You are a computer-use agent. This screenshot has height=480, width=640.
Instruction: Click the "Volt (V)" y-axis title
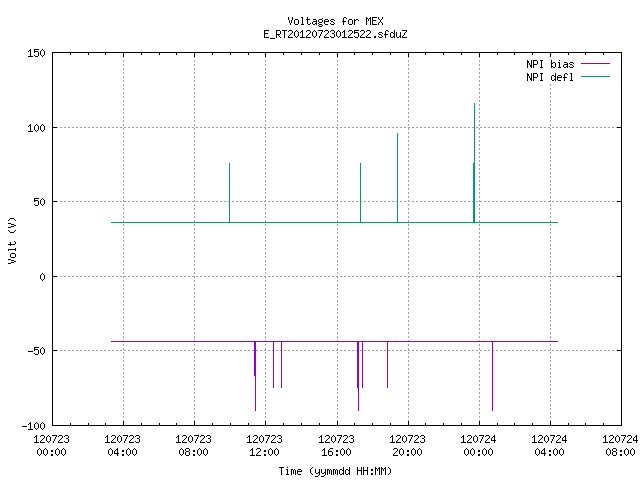[x=12, y=240]
